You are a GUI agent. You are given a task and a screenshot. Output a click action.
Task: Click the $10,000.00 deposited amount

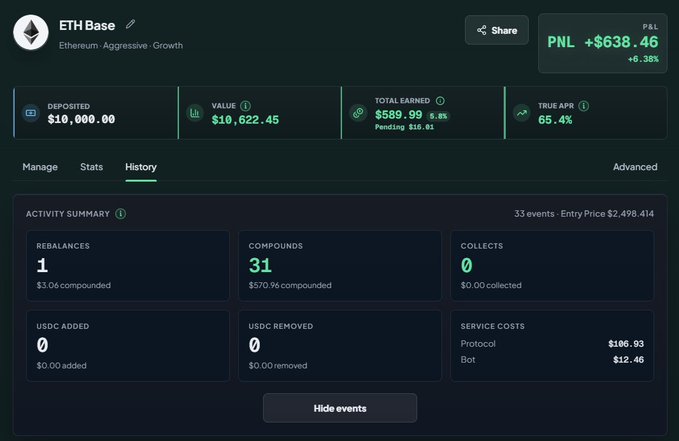point(81,119)
